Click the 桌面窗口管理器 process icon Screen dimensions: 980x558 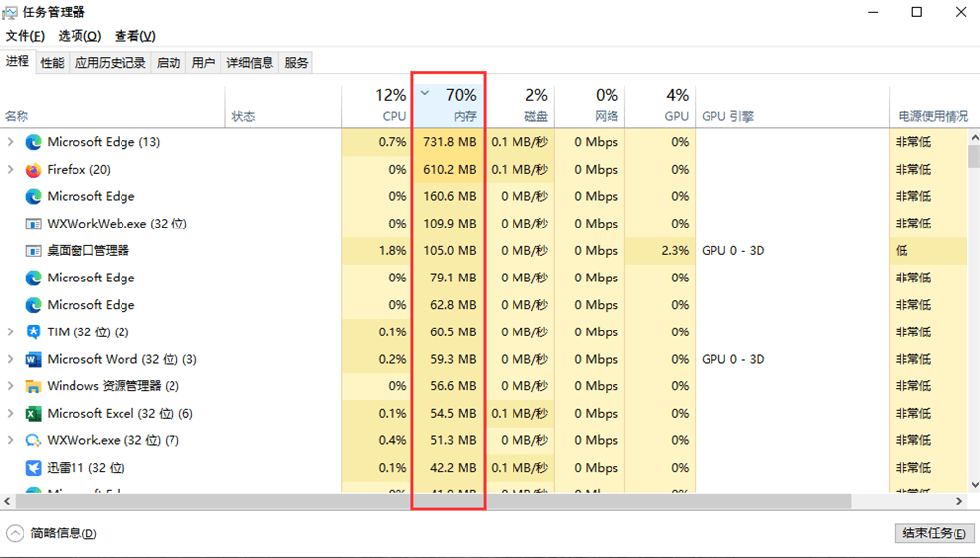coord(33,251)
